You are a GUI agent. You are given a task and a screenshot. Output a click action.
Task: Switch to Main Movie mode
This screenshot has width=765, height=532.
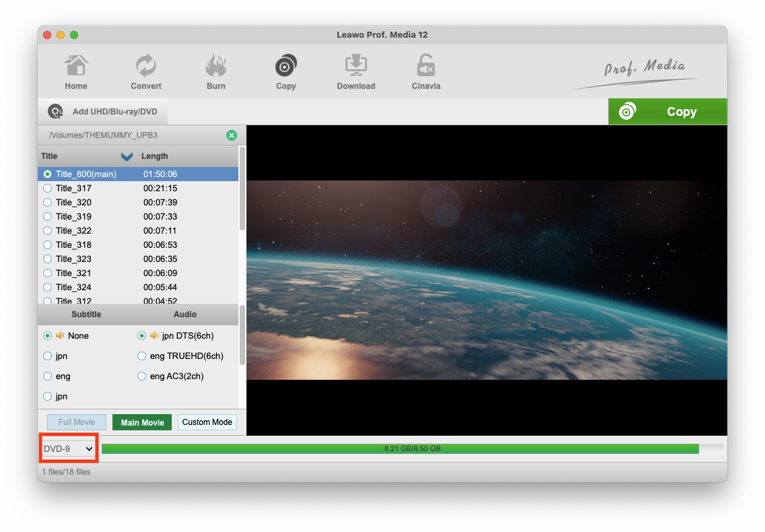click(142, 422)
